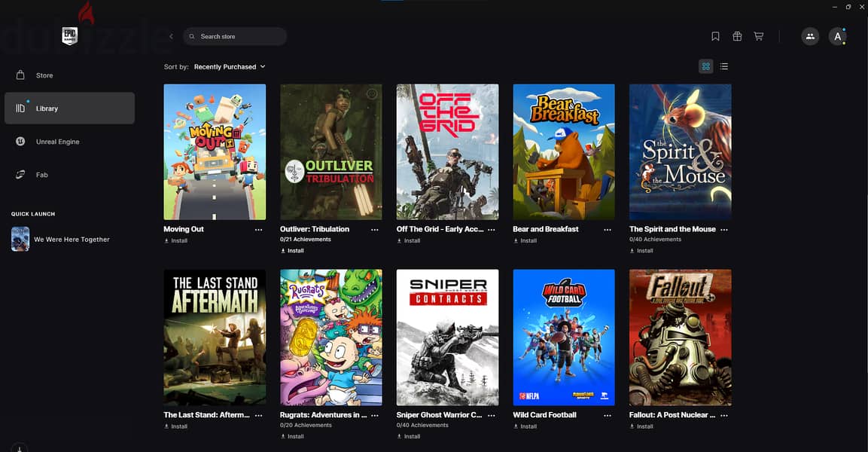Screen dimensions: 868x452
Task: Click Rugrats' 0/20 Achievements text
Action: pyautogui.click(x=306, y=426)
